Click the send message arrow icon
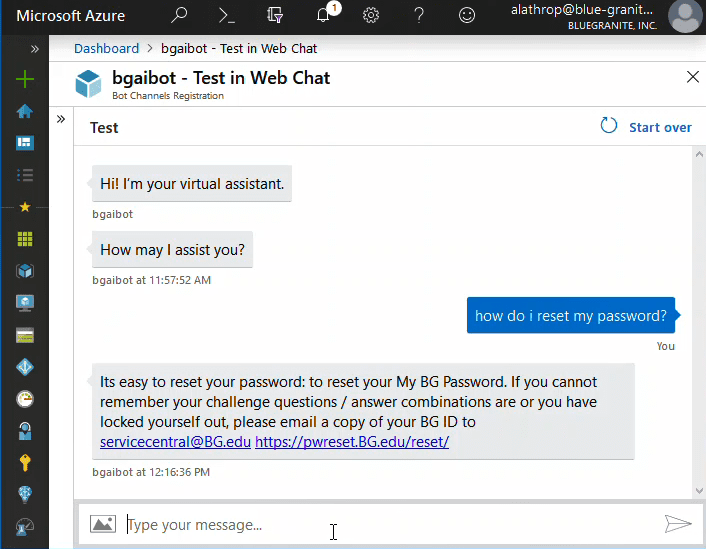 coord(678,524)
